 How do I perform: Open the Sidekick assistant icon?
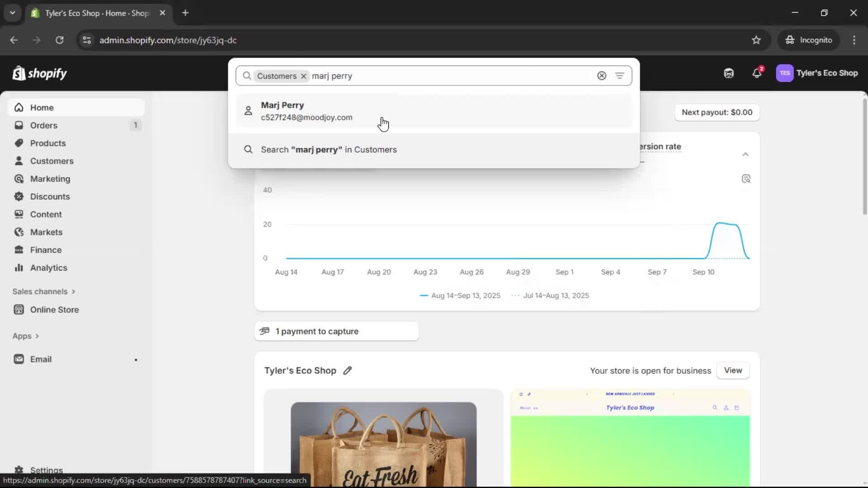pos(729,73)
